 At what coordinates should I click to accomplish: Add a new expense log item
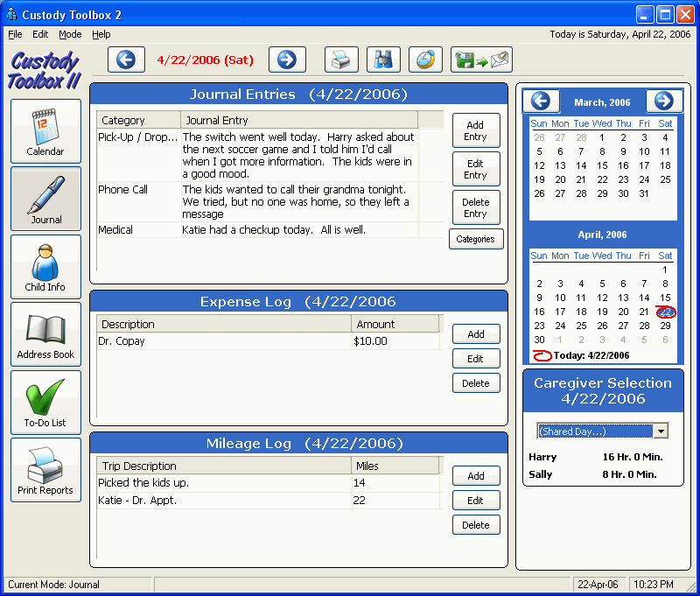(476, 334)
